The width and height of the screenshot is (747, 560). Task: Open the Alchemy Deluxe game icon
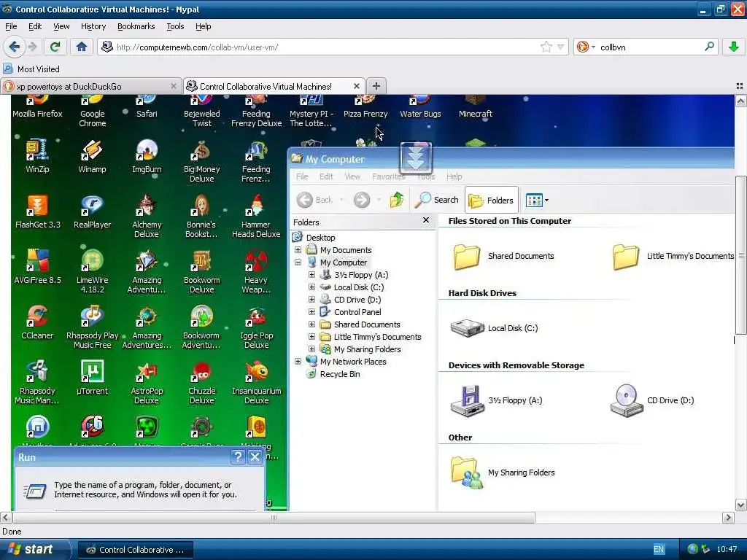pyautogui.click(x=147, y=217)
